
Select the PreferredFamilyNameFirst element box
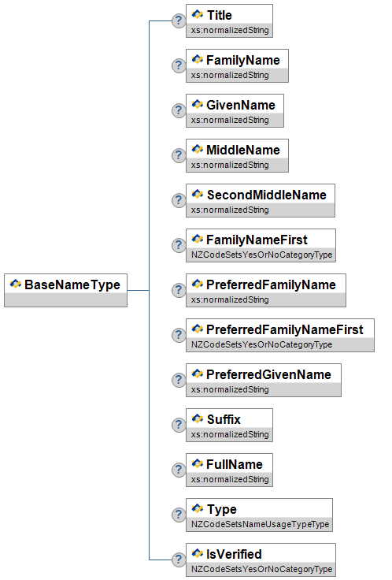coord(280,335)
